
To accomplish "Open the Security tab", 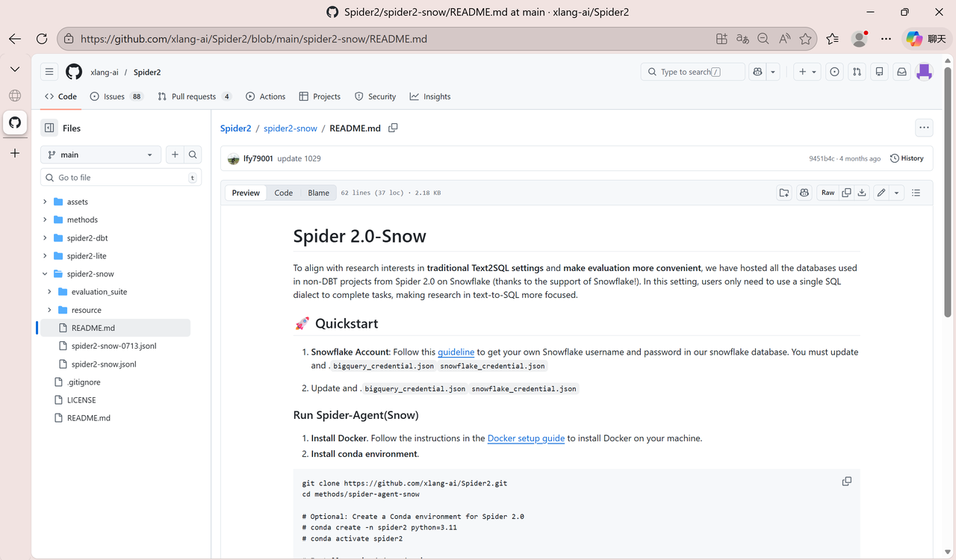I will click(375, 96).
